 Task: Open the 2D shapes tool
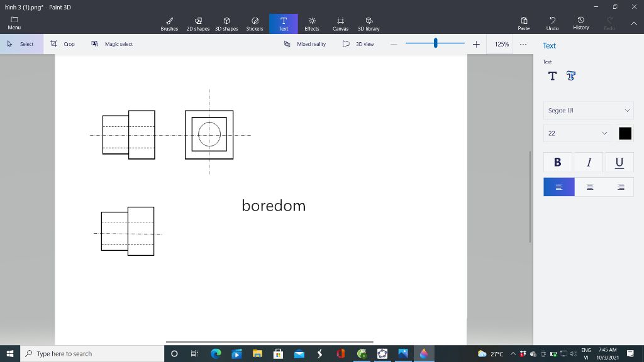coord(198,24)
